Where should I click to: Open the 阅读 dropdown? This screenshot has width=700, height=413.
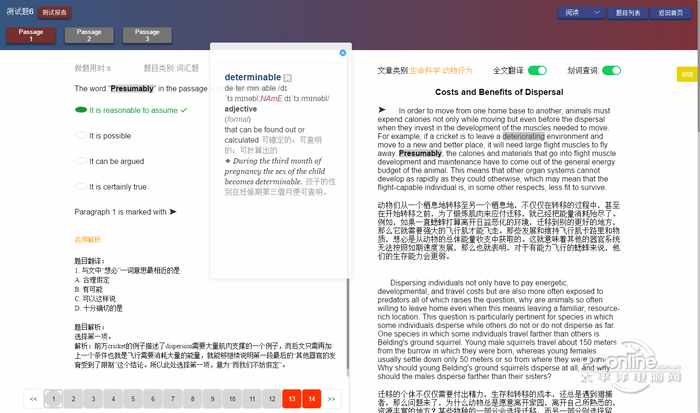click(x=581, y=13)
